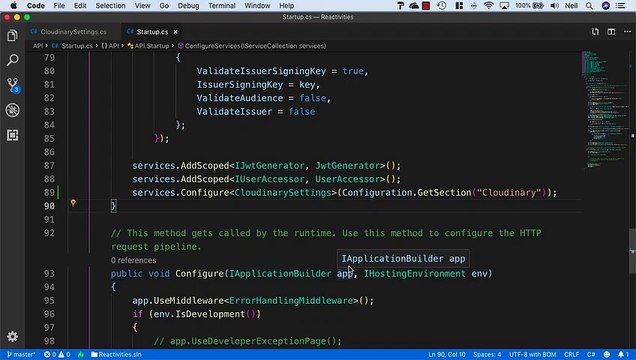
Task: Click the API breadcrumb folder
Action: [x=38, y=46]
